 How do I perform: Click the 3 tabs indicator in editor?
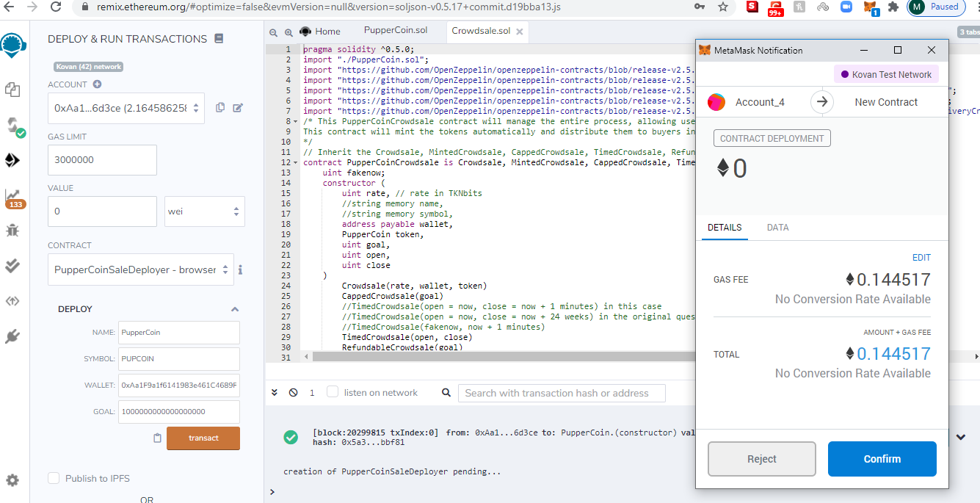click(969, 32)
